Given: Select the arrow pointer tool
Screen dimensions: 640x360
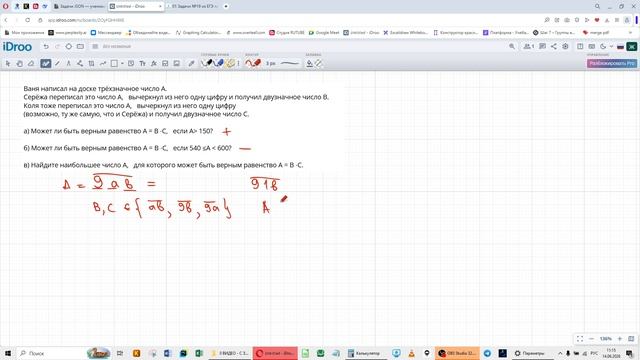Looking at the screenshot, I should click(x=8, y=63).
